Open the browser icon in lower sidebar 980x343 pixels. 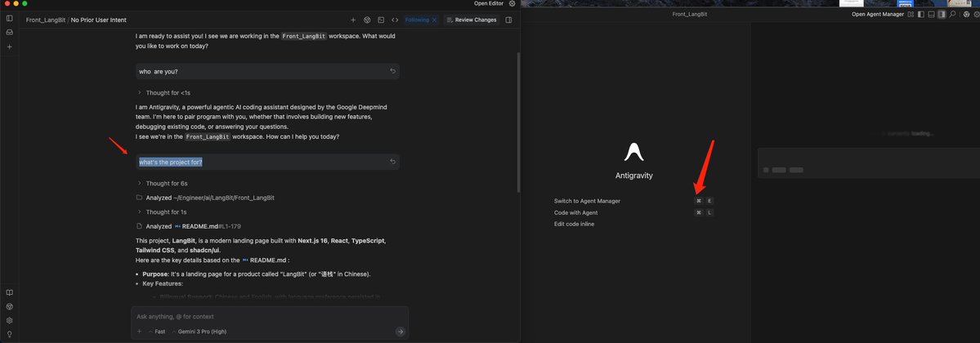point(9,307)
